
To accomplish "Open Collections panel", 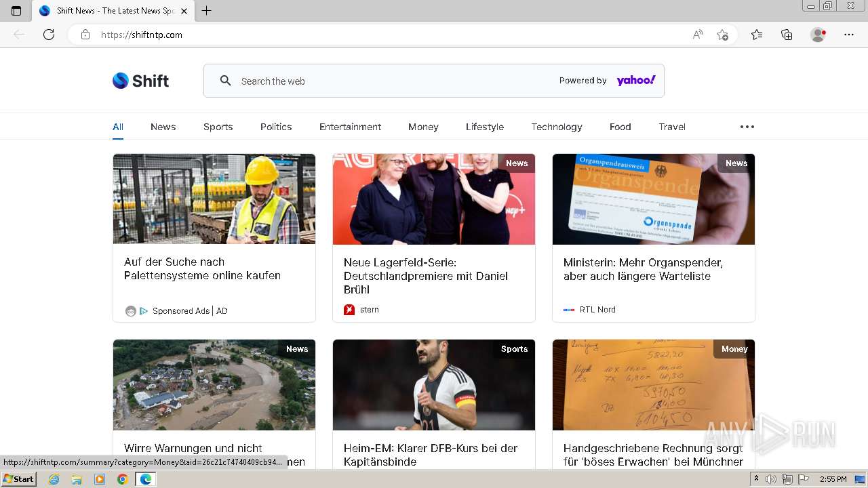I will click(x=787, y=35).
